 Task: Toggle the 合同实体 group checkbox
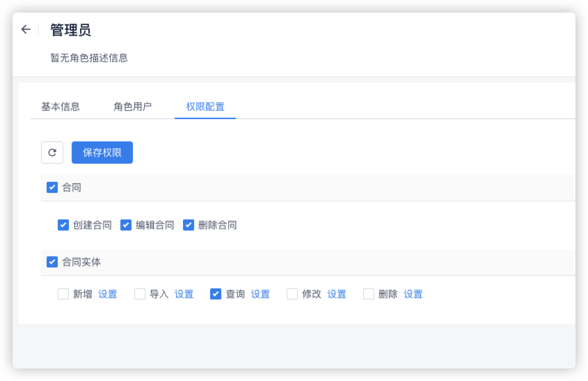[x=52, y=262]
